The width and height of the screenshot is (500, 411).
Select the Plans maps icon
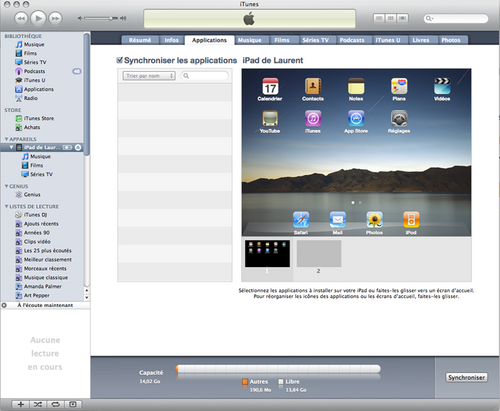pos(399,86)
